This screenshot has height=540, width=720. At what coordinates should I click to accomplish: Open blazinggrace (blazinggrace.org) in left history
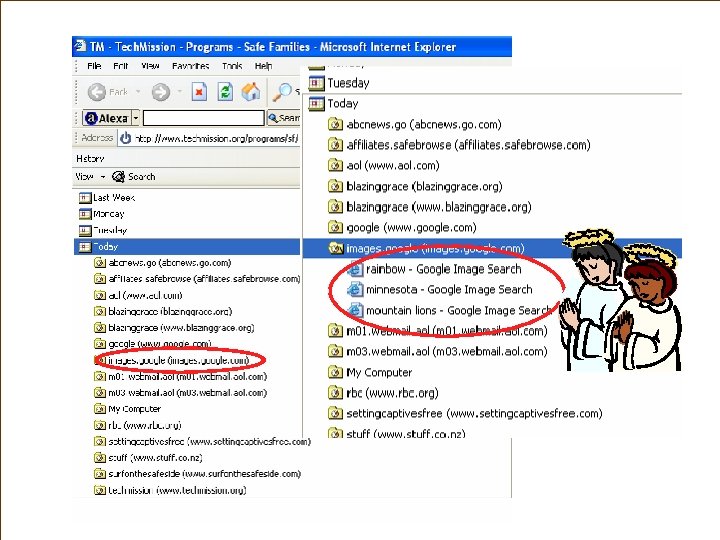click(163, 311)
